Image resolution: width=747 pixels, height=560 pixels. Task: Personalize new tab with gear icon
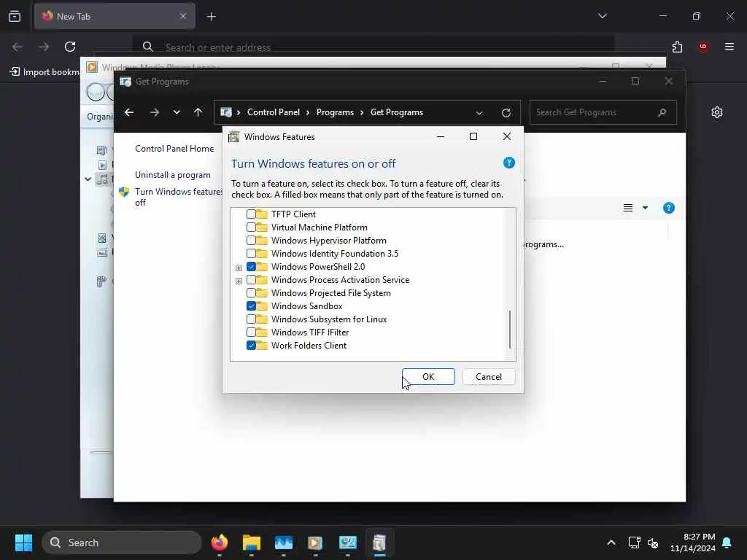coord(717,112)
